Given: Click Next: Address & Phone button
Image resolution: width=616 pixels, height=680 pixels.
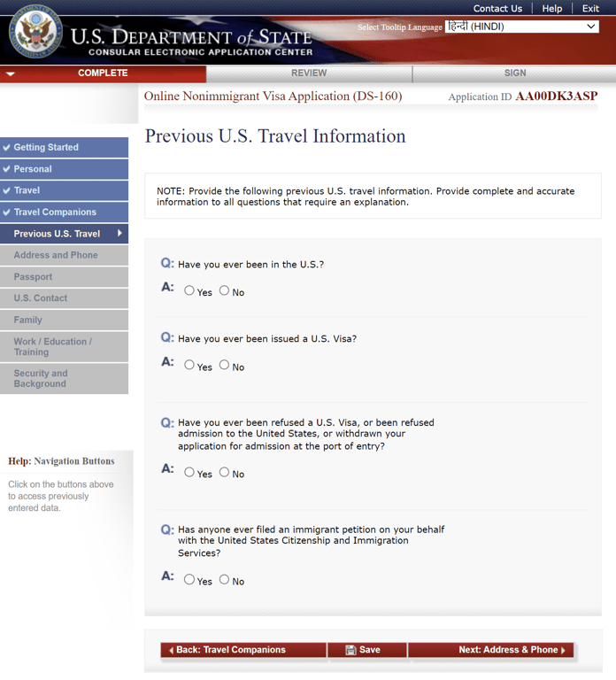Looking at the screenshot, I should [490, 650].
